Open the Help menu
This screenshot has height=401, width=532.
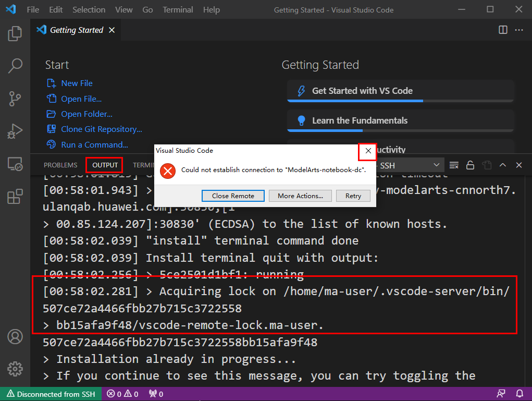[x=212, y=10]
